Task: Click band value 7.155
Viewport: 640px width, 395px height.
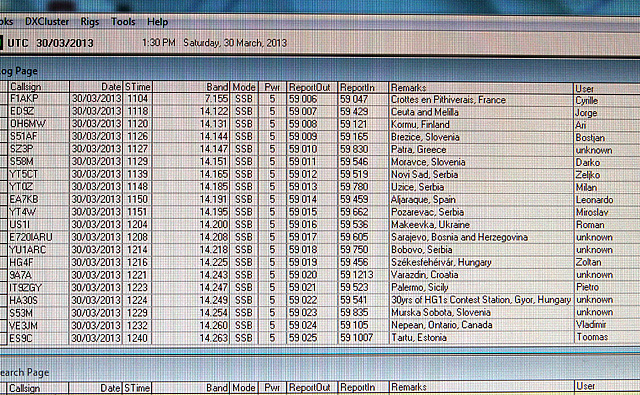Action: (x=216, y=99)
